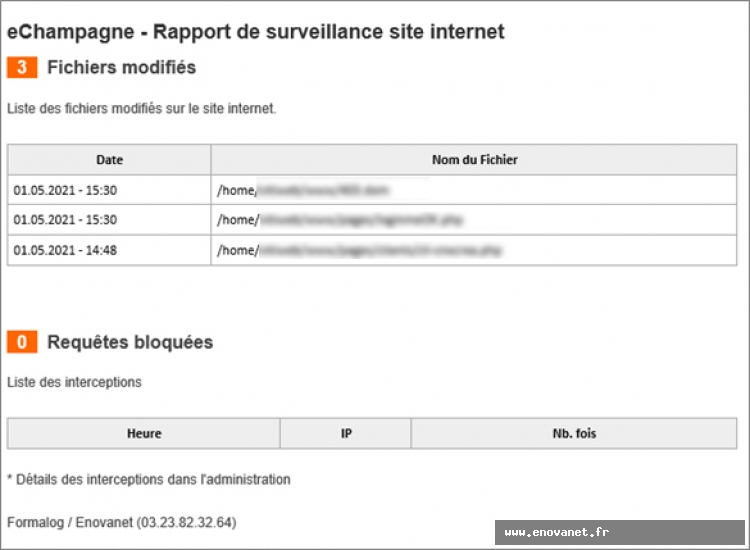This screenshot has width=750, height=550.
Task: Click the Requêtes bloquées section heading
Action: [130, 342]
